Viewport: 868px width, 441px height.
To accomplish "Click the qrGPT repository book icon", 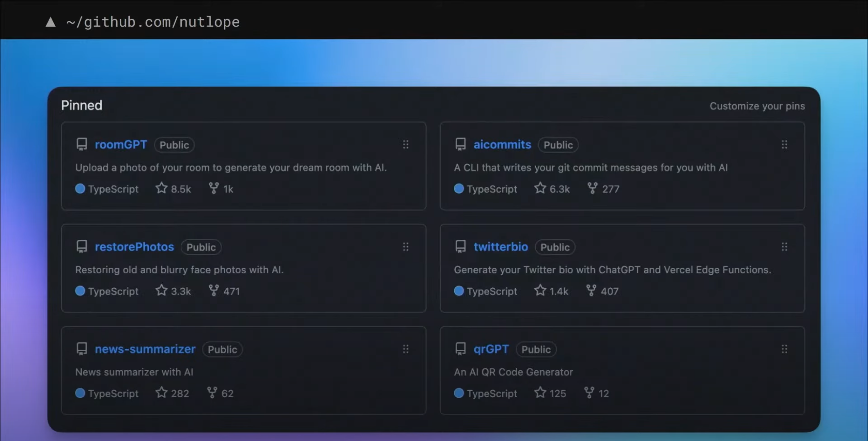I will click(460, 349).
